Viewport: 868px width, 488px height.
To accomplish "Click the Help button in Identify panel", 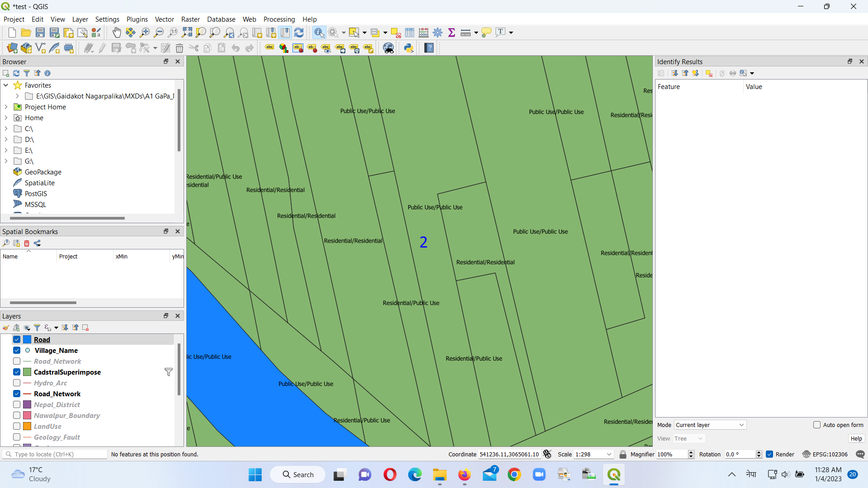I will (856, 438).
